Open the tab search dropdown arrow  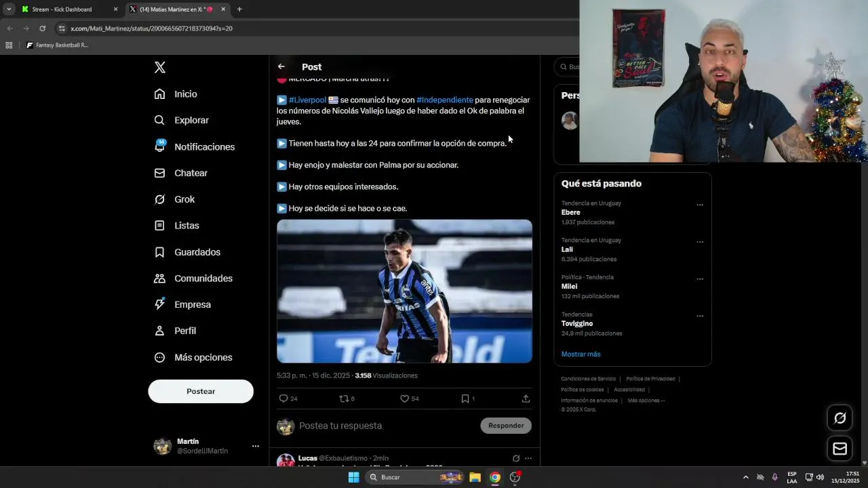(x=9, y=9)
